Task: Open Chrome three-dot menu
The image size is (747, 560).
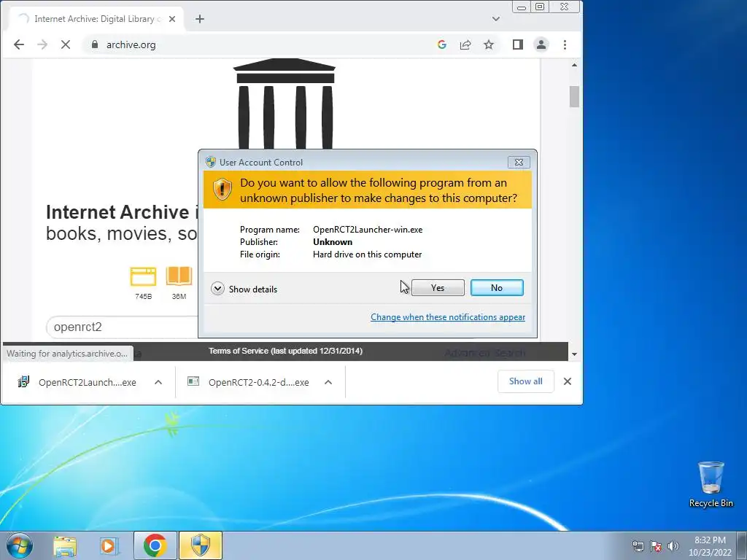Action: [565, 44]
